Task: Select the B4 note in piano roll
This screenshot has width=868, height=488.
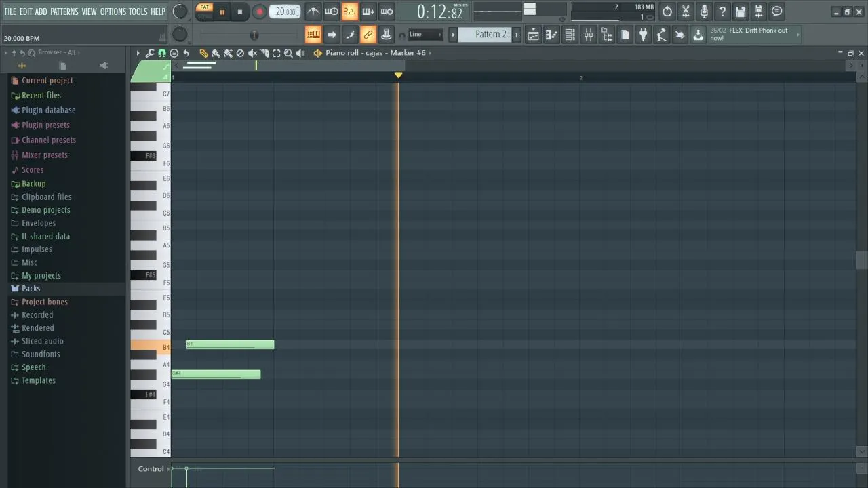Action: (231, 345)
